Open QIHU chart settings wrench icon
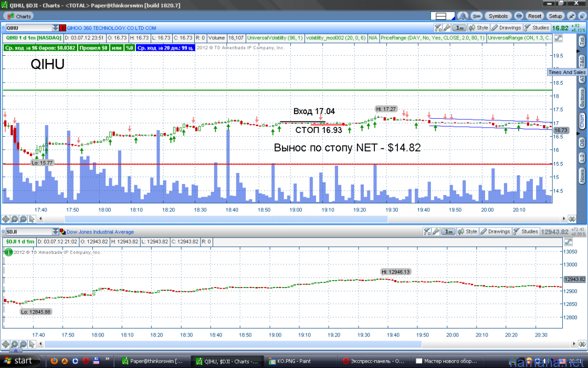588x368 pixels. [x=447, y=28]
